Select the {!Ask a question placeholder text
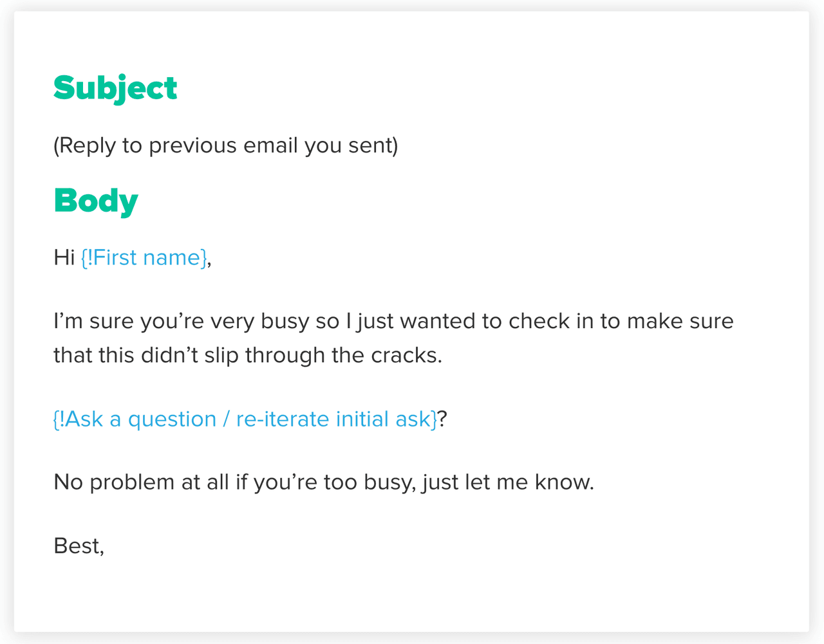The height and width of the screenshot is (644, 824). [135, 419]
